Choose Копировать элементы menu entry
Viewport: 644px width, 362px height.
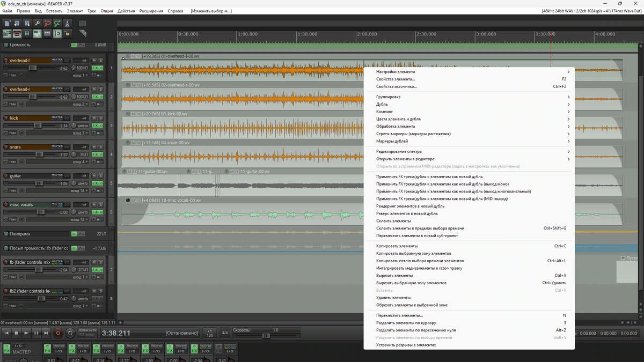tap(469, 246)
